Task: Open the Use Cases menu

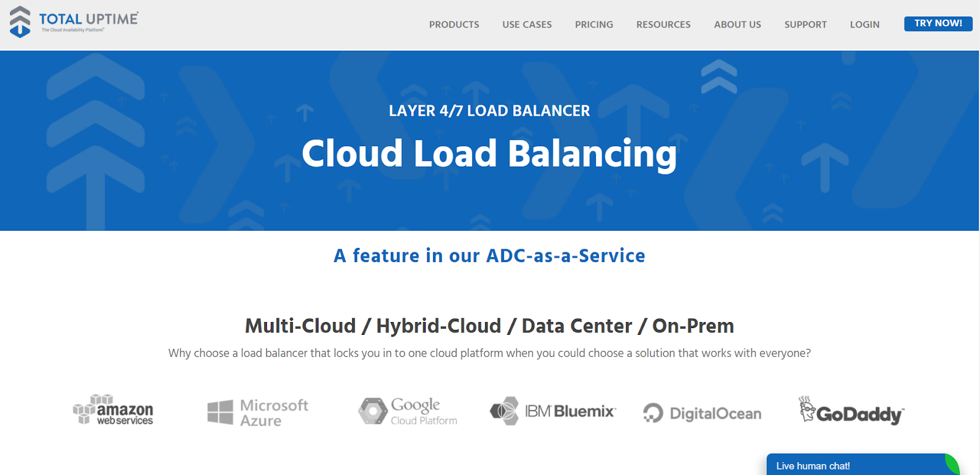Action: (x=527, y=24)
